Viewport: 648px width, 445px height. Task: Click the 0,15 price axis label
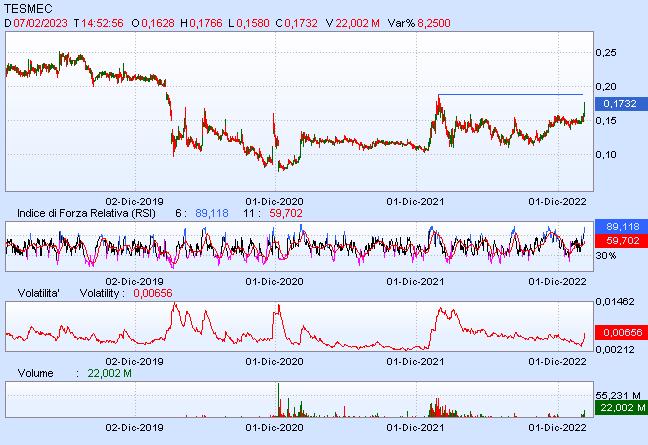point(606,121)
